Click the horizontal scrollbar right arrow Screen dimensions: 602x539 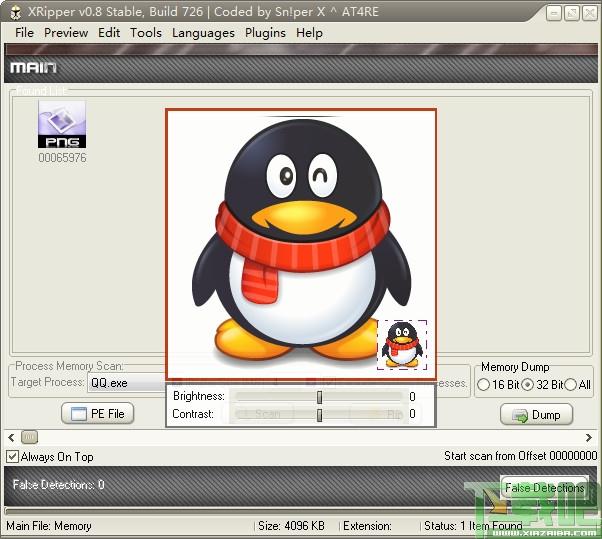589,437
